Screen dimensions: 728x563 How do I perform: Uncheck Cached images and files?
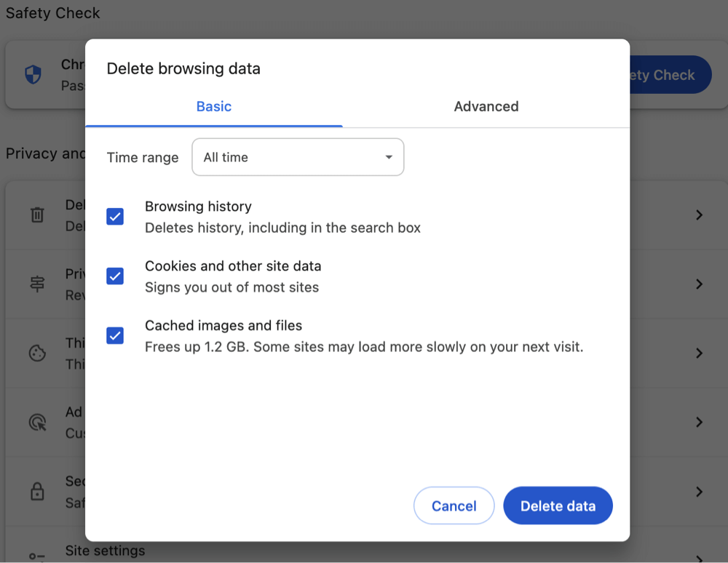[x=114, y=335]
